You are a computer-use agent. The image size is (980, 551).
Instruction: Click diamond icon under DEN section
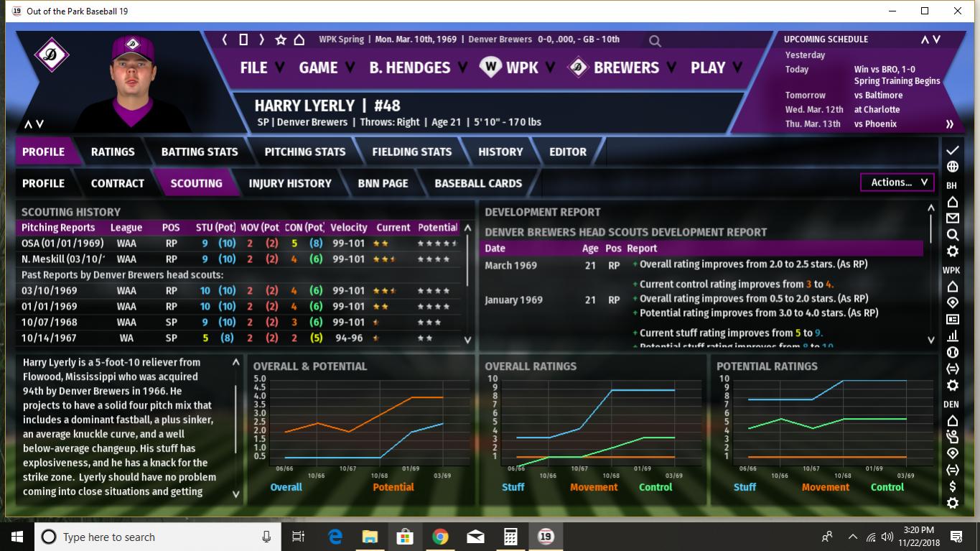[952, 453]
